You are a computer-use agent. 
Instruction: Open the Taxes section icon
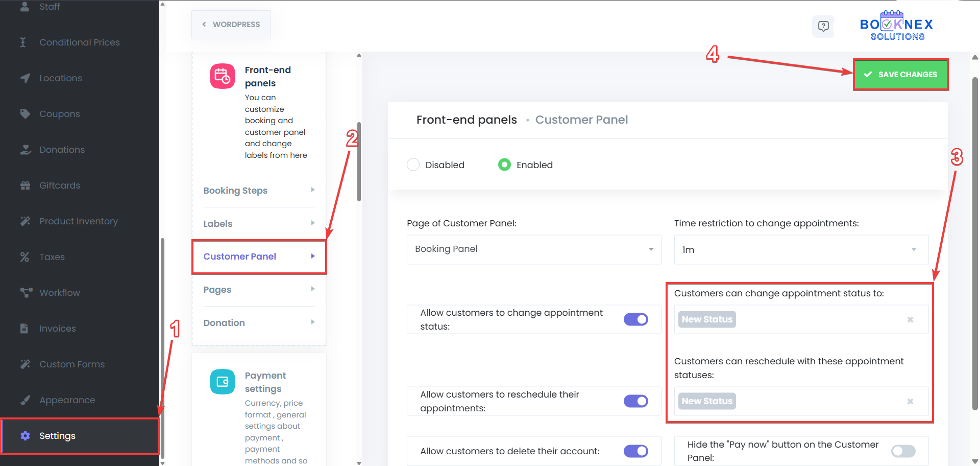[x=24, y=257]
